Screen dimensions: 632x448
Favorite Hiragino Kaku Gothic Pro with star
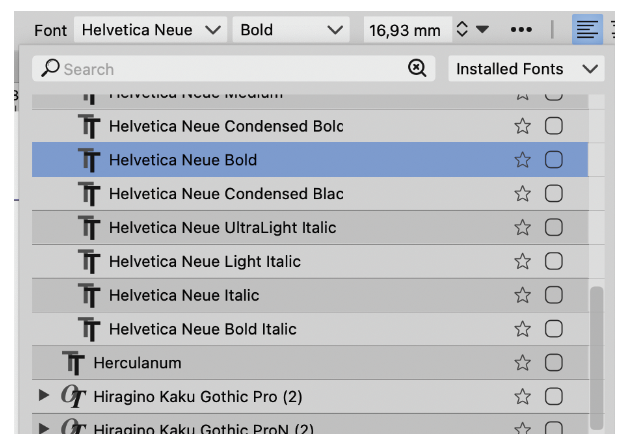522,397
